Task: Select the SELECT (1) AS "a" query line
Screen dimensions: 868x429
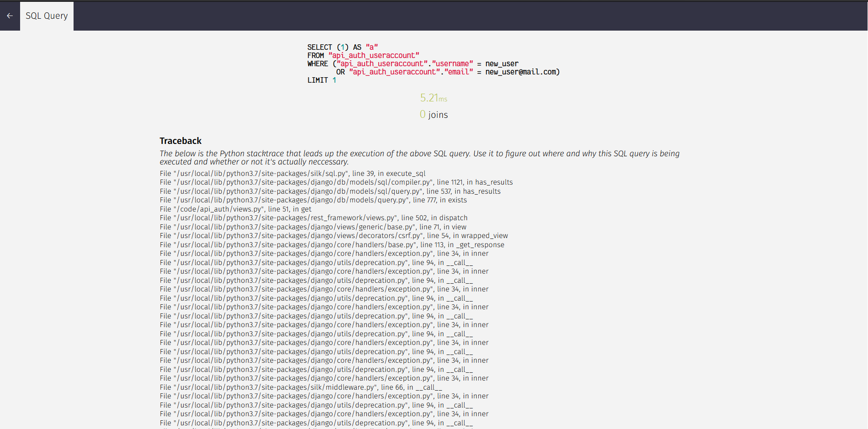Action: click(x=342, y=47)
